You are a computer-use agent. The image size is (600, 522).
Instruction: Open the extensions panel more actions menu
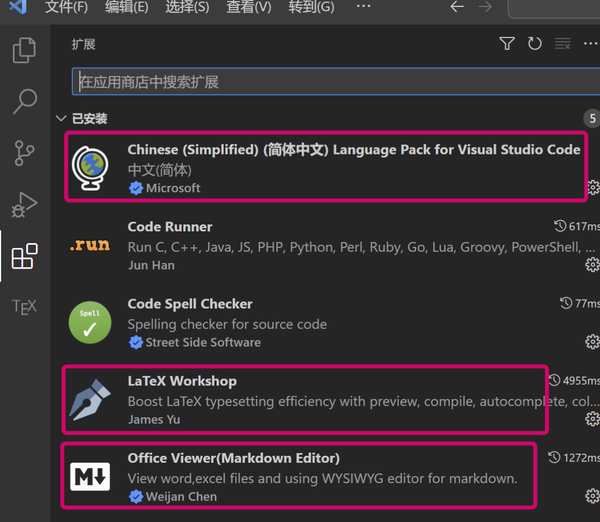pyautogui.click(x=591, y=44)
